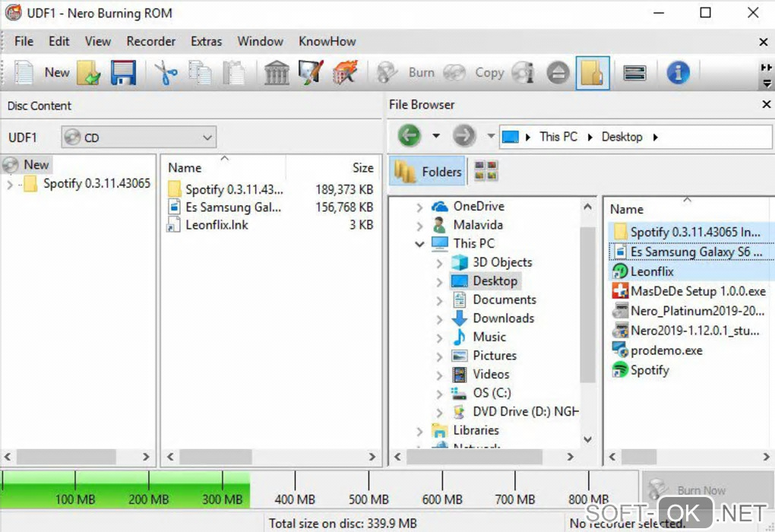The height and width of the screenshot is (532, 775).
Task: Open back history dropdown arrow
Action: coord(436,135)
